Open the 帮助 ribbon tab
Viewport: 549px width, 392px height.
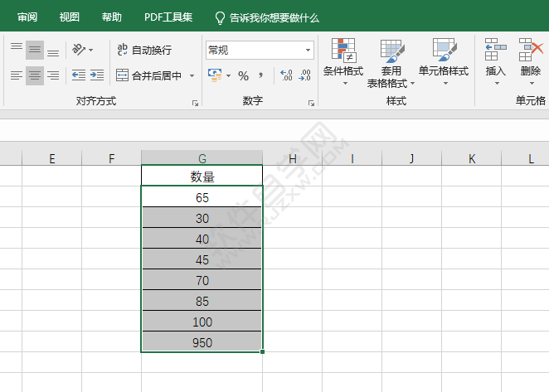pyautogui.click(x=112, y=17)
